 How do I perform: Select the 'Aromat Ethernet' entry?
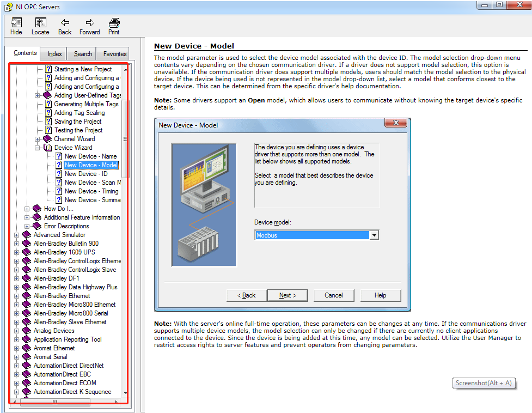click(54, 348)
